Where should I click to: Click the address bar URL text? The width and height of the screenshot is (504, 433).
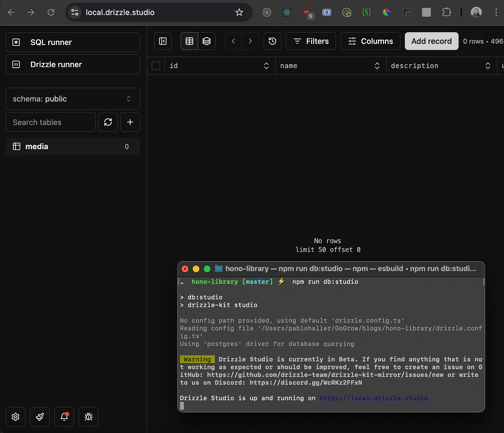coord(120,12)
